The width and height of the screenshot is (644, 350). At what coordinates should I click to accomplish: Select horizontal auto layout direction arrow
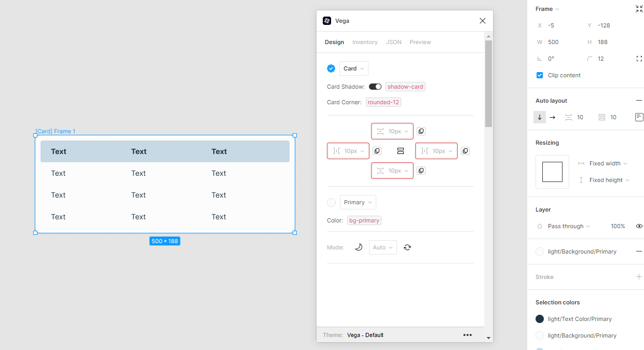point(552,117)
